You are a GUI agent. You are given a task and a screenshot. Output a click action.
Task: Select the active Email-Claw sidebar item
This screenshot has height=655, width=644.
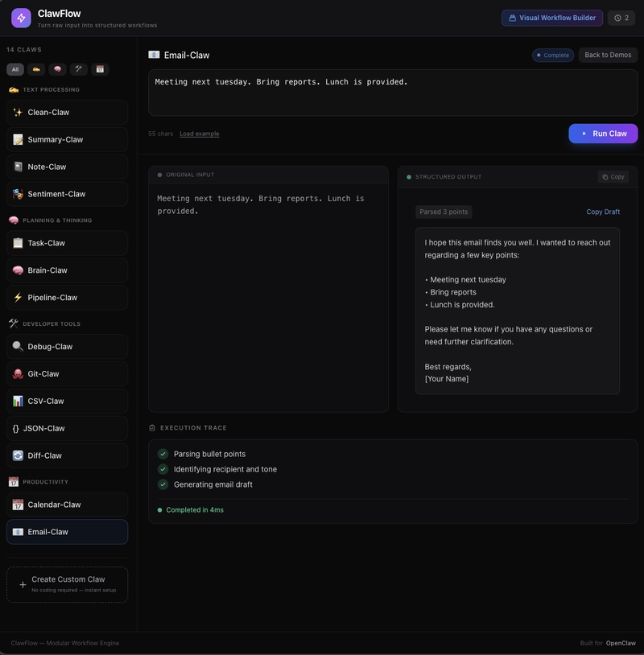67,532
